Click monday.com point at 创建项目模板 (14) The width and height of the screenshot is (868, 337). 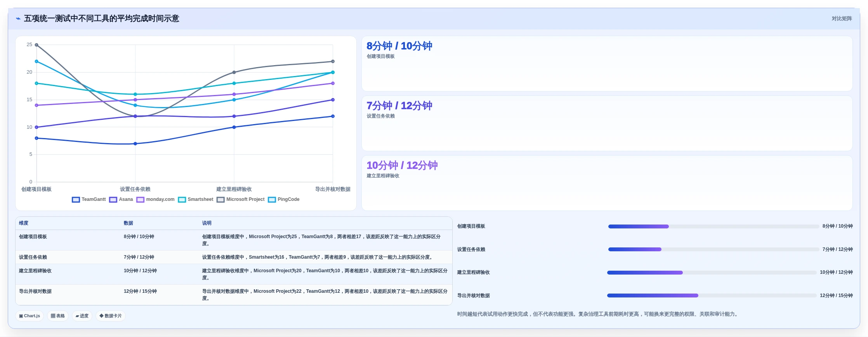tap(36, 105)
